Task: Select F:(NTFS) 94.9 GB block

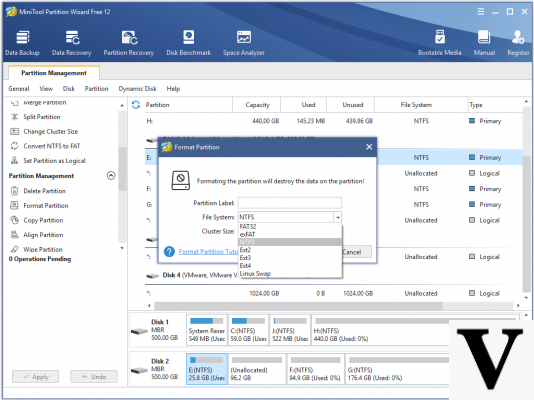Action: point(315,369)
